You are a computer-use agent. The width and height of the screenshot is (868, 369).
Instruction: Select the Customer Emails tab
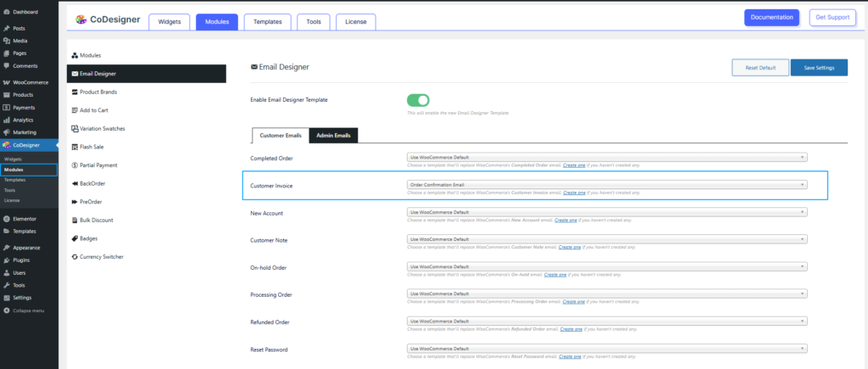coord(281,135)
